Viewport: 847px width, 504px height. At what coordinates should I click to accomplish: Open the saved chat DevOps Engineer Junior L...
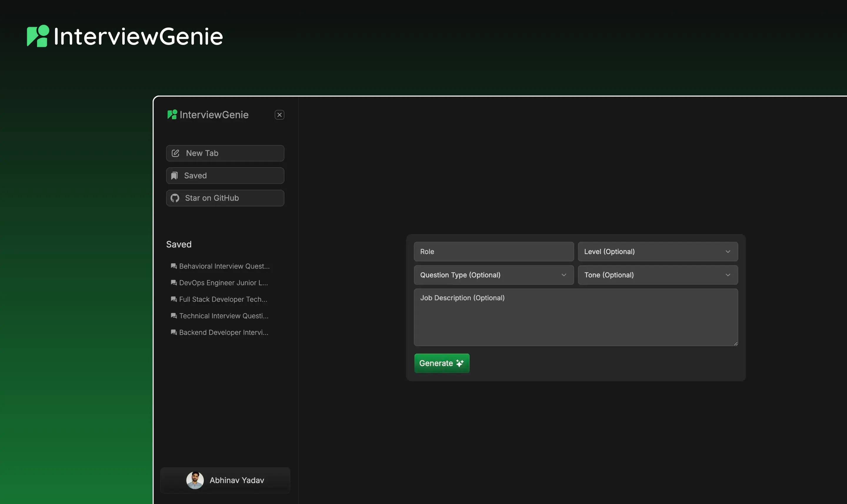click(219, 283)
